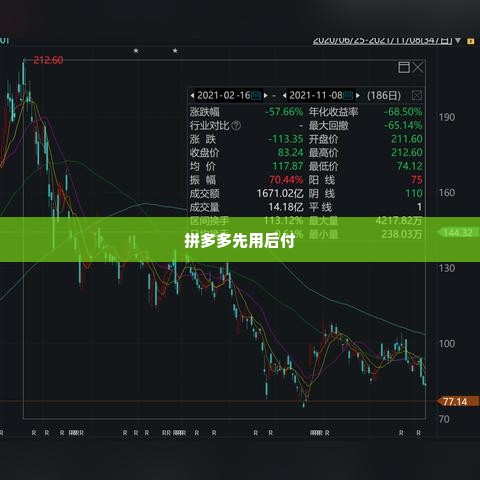Viewport: 480px width, 480px height.
Task: Select the -113.35 涨跌 value
Action: 286,139
